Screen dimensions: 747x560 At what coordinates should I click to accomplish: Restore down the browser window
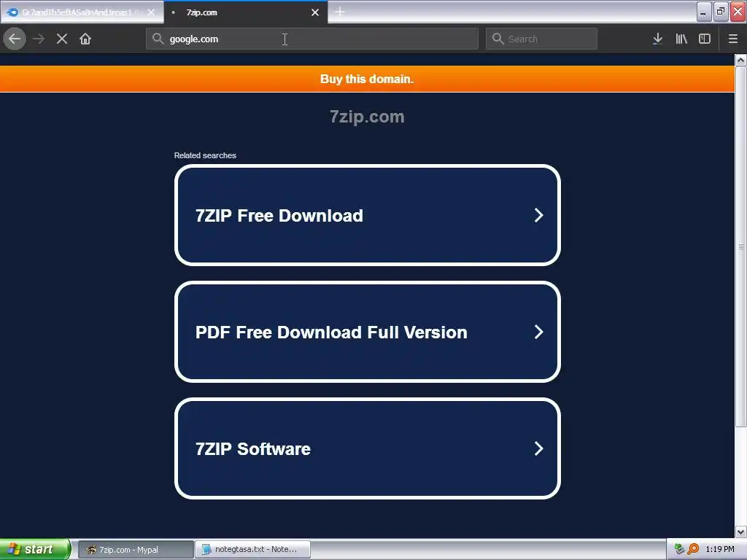click(x=721, y=12)
